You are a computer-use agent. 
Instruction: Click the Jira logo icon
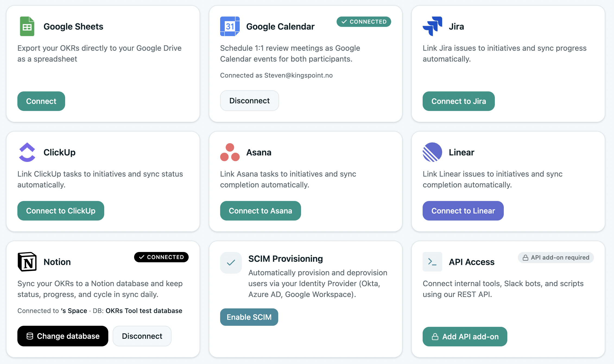click(x=432, y=26)
